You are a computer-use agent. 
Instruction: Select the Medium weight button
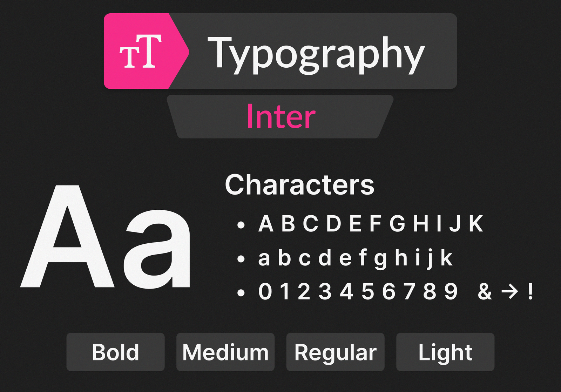pos(225,352)
